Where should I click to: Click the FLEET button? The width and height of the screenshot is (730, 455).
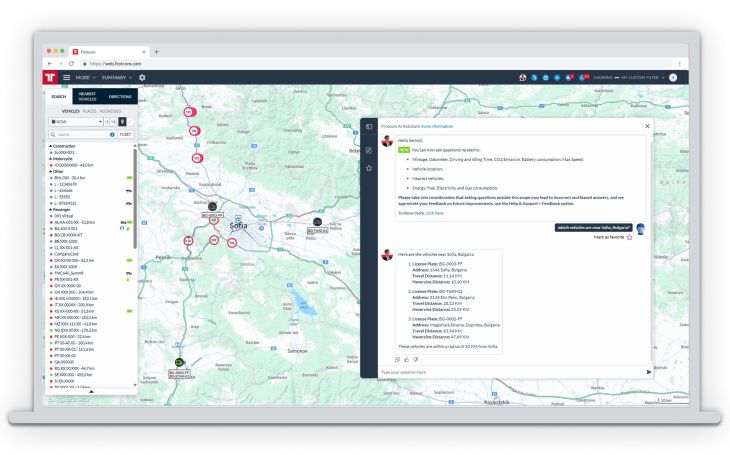pyautogui.click(x=125, y=133)
